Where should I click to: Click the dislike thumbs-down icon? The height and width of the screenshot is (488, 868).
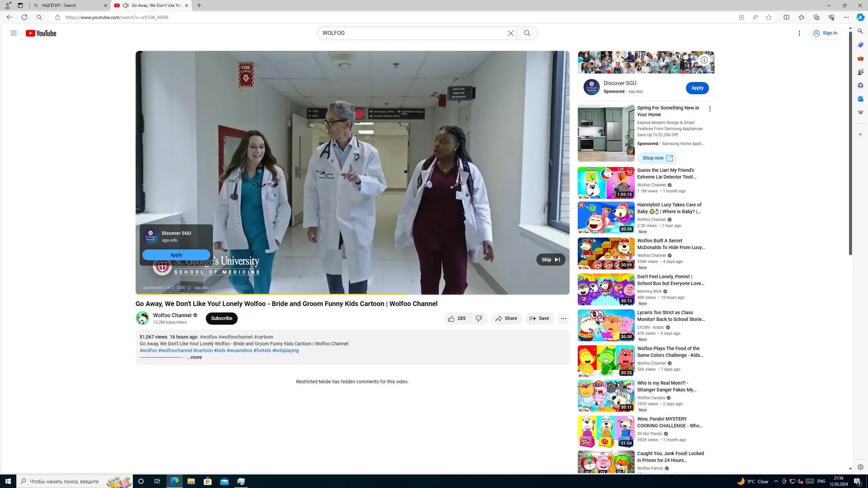click(x=479, y=319)
